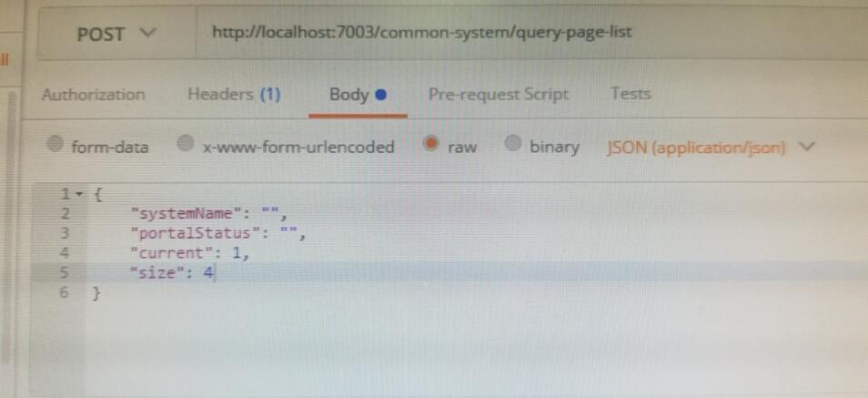Viewport: 868px width, 398px height.
Task: Click the "current": 1 line
Action: point(190,253)
